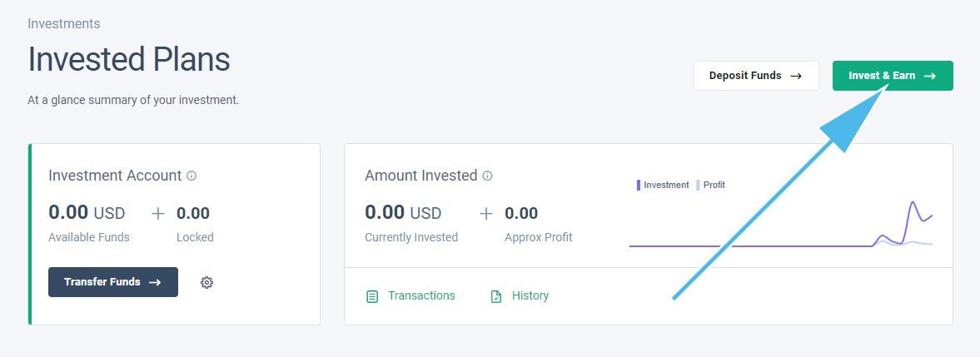Click the info icon beside Amount Invested
980x357 pixels.
coord(487,176)
